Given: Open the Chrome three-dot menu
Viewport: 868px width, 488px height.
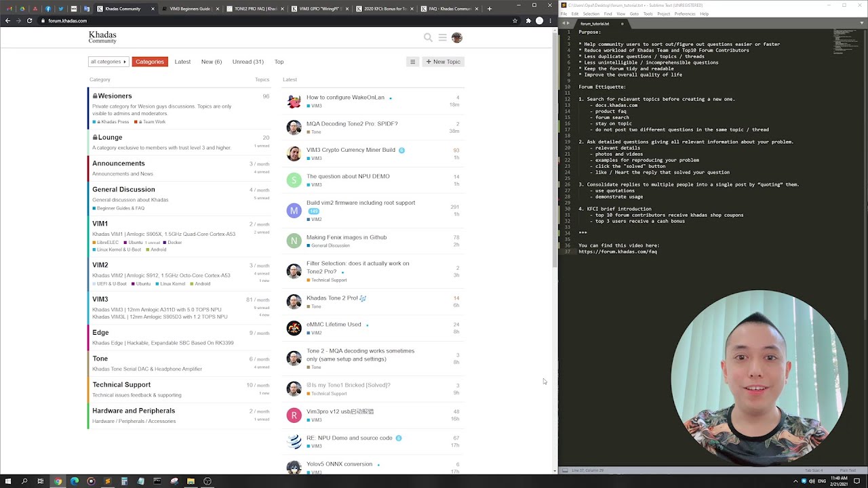Looking at the screenshot, I should (x=550, y=20).
